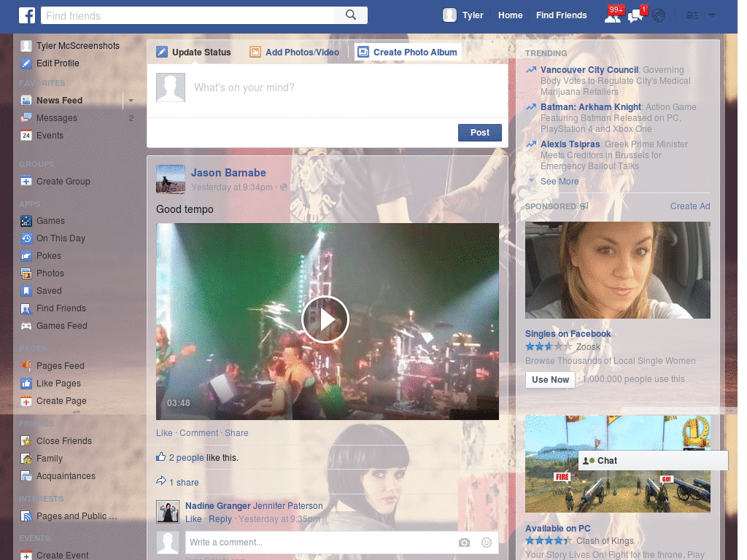Open Batman: Arkham Knight trending topic

tap(591, 107)
